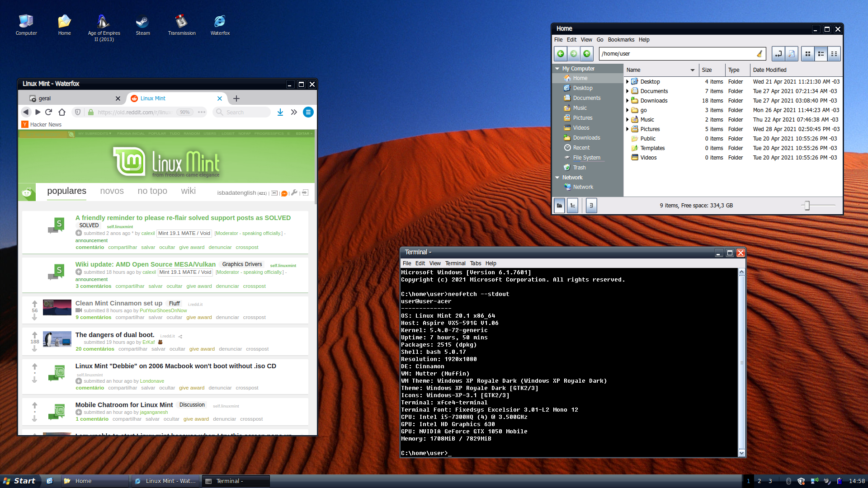Expand the Downloads folder tree arrow
The image size is (868, 488).
[627, 101]
